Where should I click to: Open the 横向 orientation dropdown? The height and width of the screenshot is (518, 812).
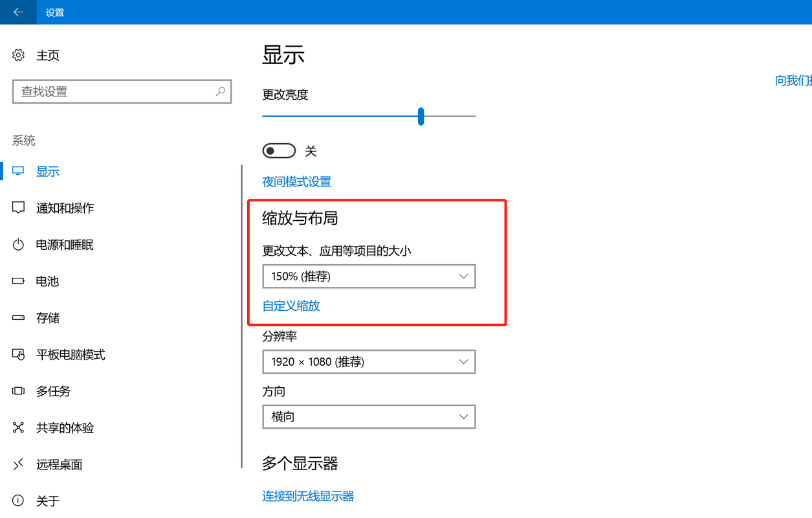[x=369, y=417]
